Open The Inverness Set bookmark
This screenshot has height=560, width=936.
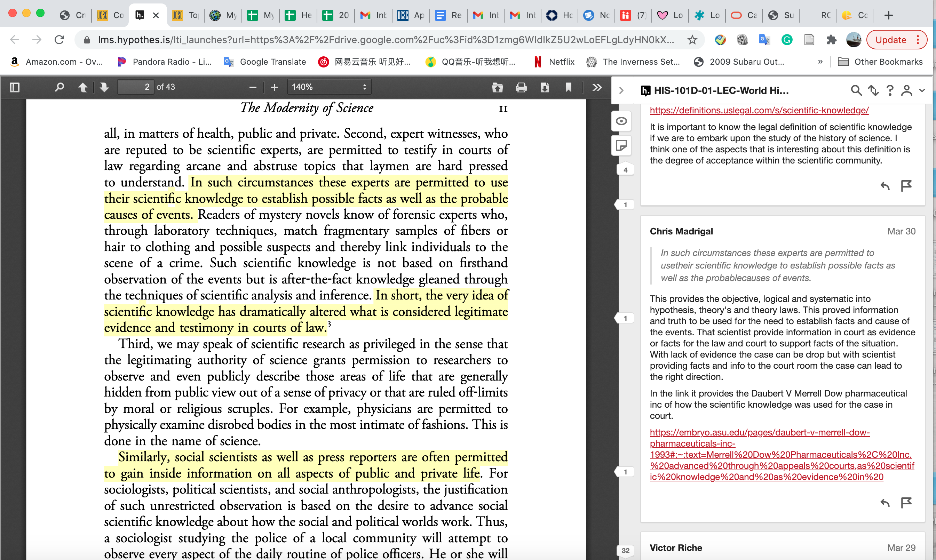(633, 62)
